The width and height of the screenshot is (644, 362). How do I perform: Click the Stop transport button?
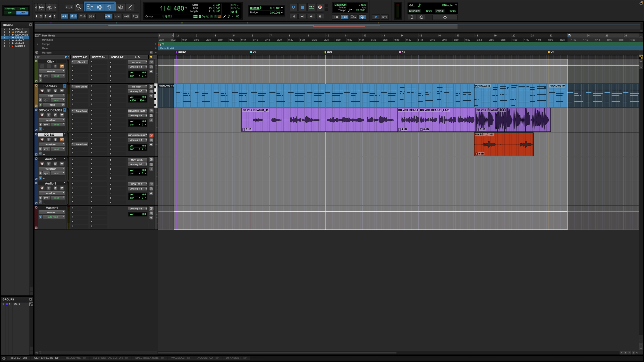[302, 7]
